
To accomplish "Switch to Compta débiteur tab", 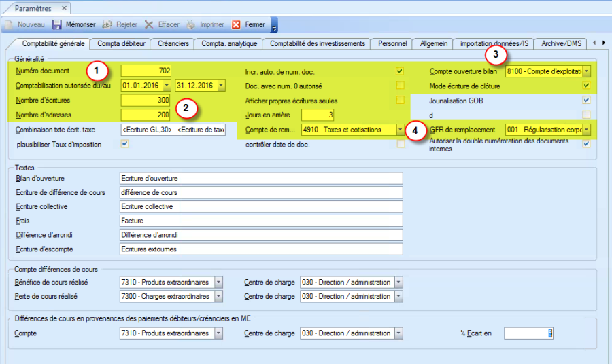I will click(x=121, y=43).
